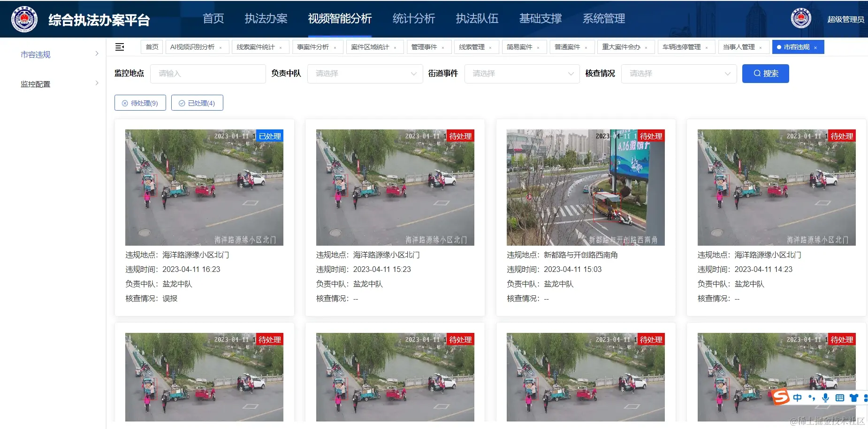The image size is (868, 429).
Task: Focus the 监控地点 input field
Action: pyautogui.click(x=208, y=74)
